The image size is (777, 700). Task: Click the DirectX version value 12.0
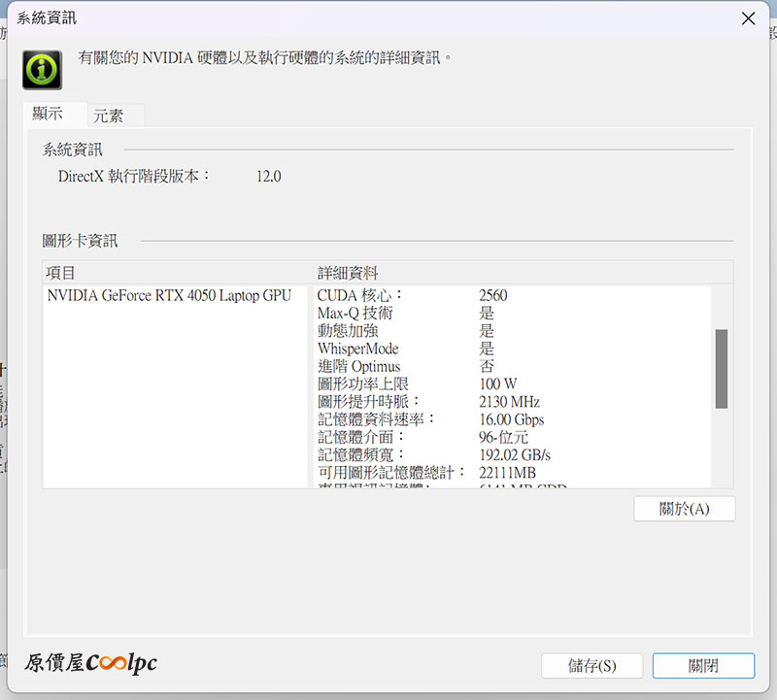269,177
